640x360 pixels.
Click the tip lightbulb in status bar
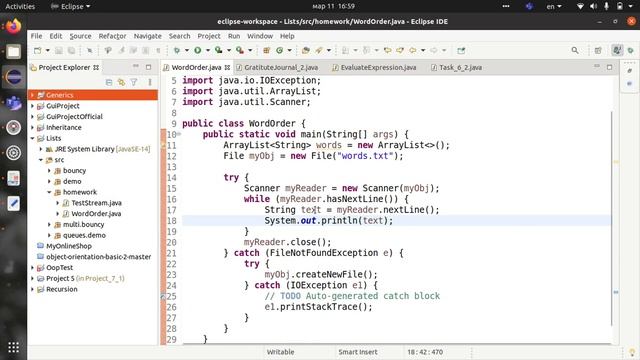[632, 352]
